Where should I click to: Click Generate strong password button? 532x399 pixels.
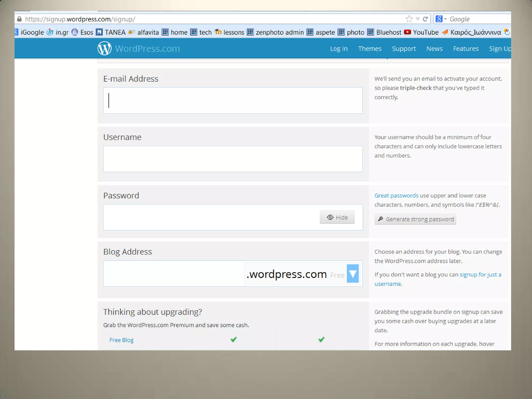click(x=415, y=219)
